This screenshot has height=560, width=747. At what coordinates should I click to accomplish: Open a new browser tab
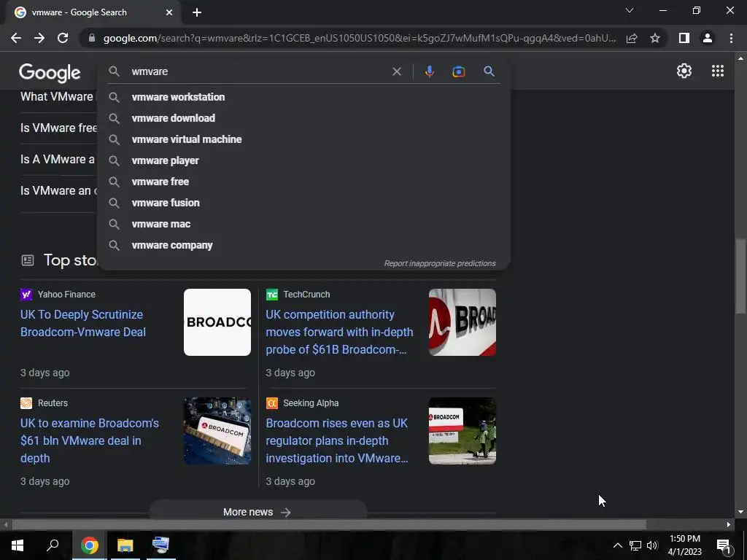(197, 12)
